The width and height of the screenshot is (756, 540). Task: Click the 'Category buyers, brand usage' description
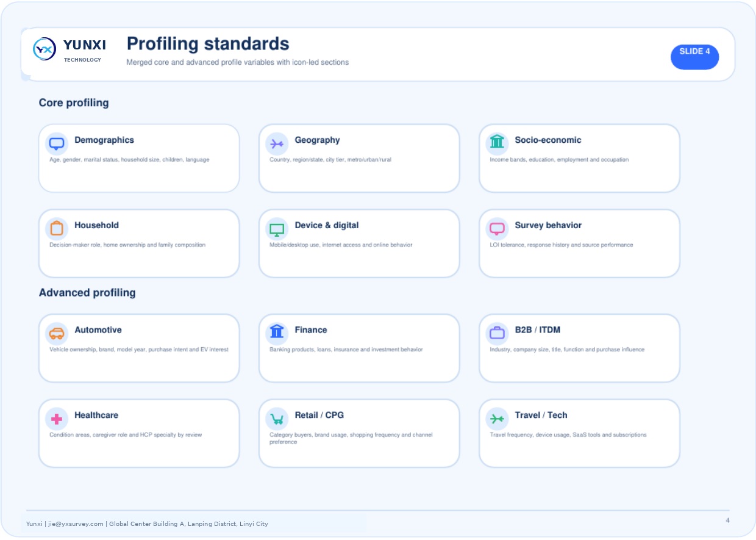(351, 439)
